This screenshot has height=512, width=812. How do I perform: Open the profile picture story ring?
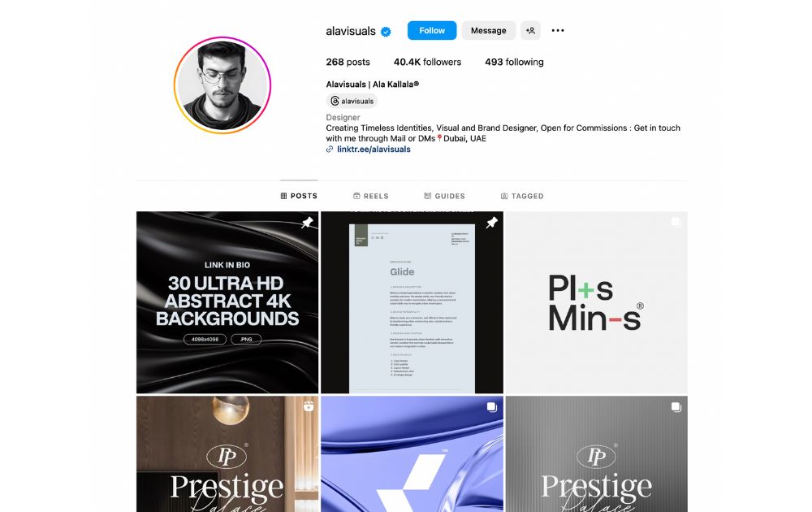coord(222,85)
